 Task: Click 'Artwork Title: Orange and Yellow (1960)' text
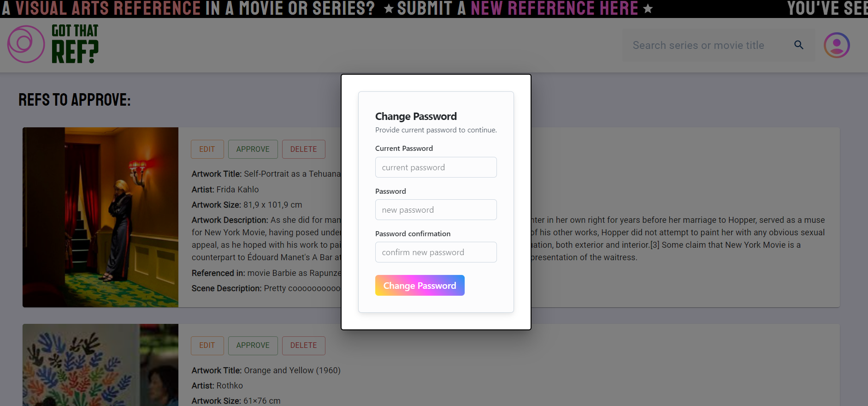pos(266,370)
